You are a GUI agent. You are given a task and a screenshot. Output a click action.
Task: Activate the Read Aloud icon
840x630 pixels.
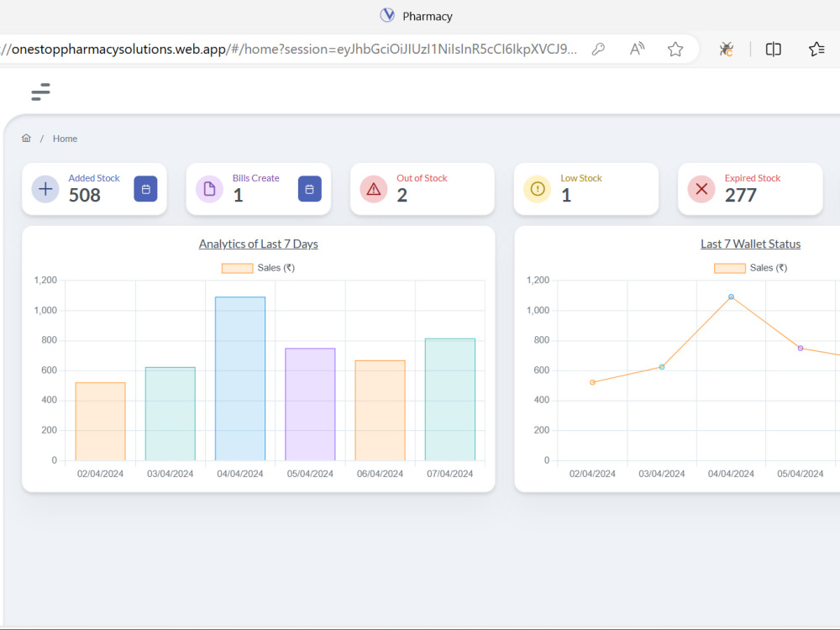point(637,50)
